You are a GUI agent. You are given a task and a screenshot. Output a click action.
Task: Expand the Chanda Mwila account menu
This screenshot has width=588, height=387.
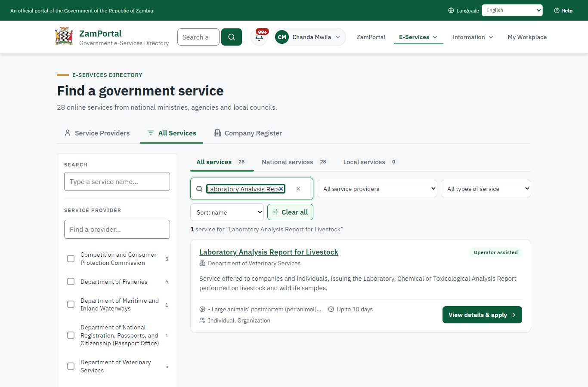coord(309,37)
